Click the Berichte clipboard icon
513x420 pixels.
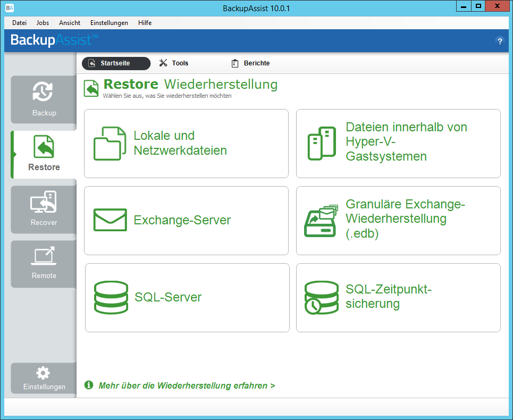(235, 63)
